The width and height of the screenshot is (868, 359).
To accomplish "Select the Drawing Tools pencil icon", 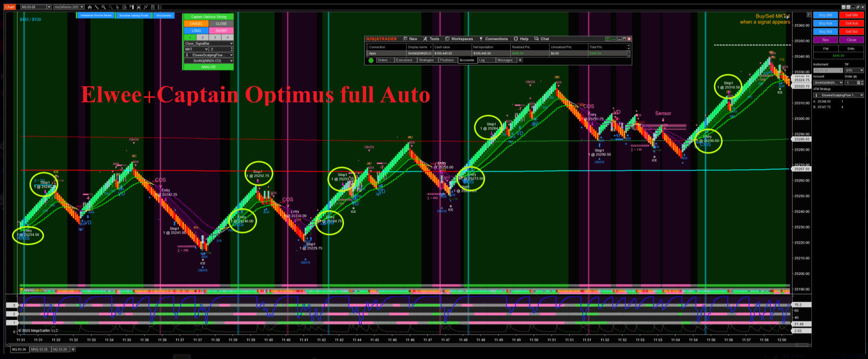I will click(96, 7).
